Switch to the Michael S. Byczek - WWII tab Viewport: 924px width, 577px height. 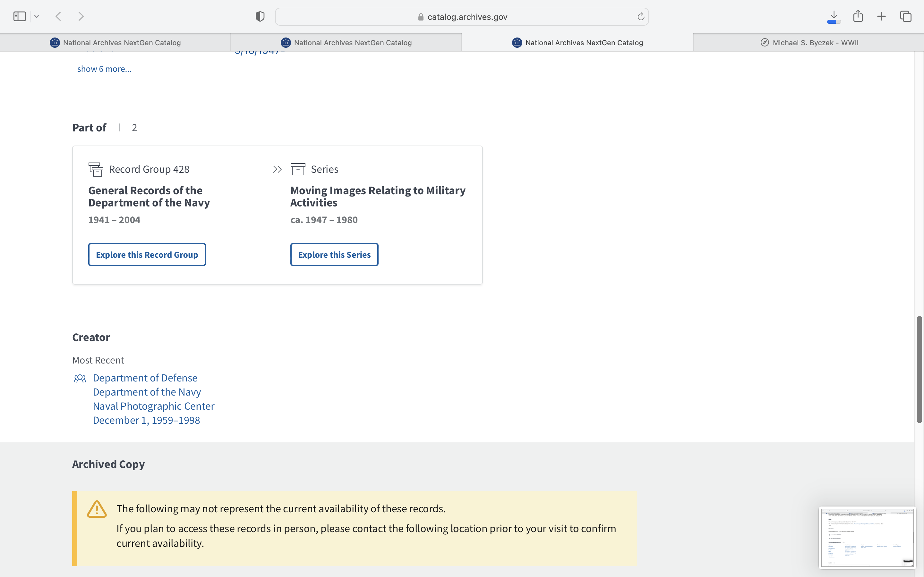[x=808, y=43]
